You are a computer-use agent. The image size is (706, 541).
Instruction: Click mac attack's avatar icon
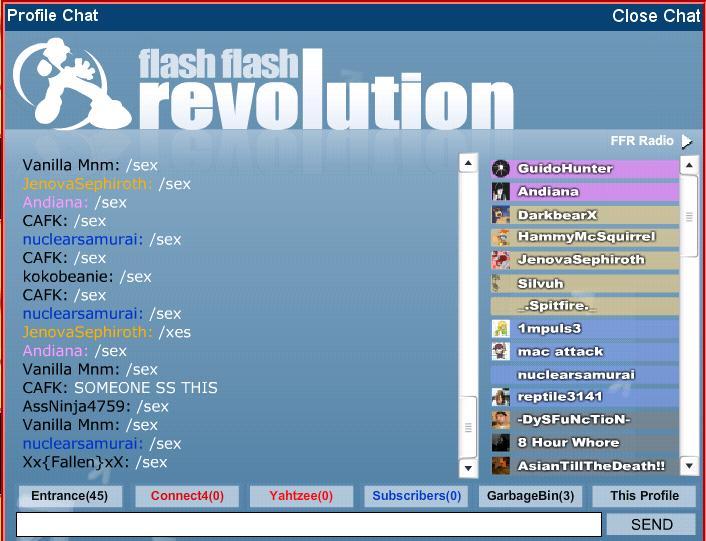click(x=501, y=352)
